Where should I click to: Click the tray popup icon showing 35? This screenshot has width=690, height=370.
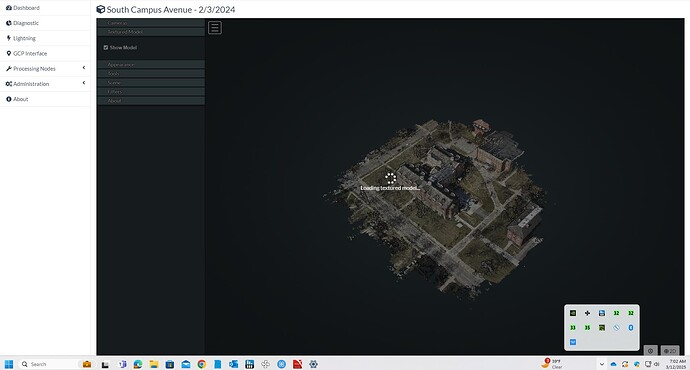tap(587, 328)
